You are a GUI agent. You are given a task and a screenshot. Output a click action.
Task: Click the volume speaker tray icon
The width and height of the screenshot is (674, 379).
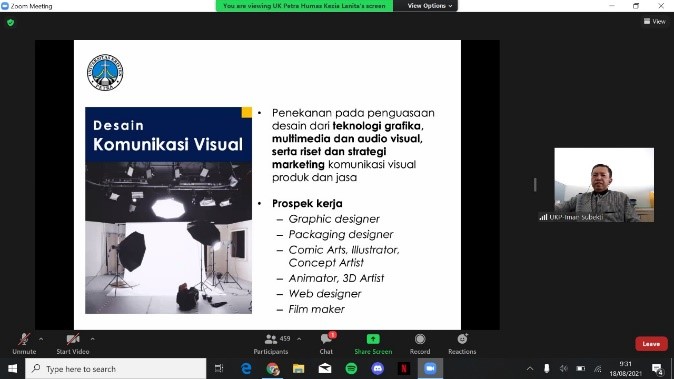(564, 369)
